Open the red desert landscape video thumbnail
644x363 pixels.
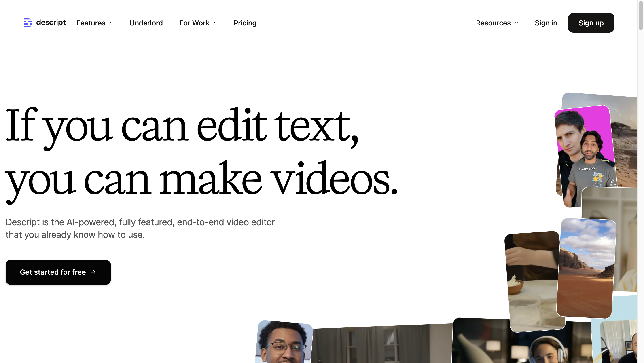(586, 268)
